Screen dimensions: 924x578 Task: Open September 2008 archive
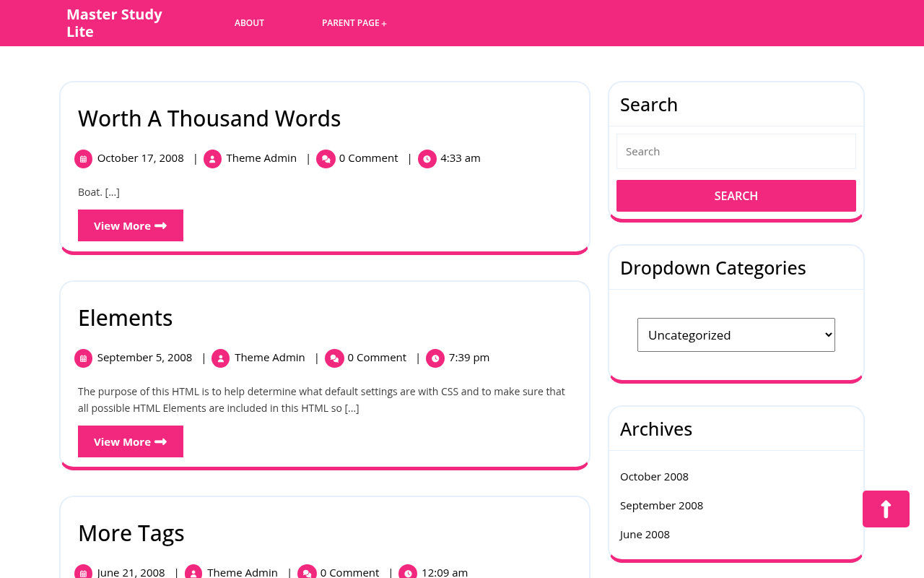661,506
